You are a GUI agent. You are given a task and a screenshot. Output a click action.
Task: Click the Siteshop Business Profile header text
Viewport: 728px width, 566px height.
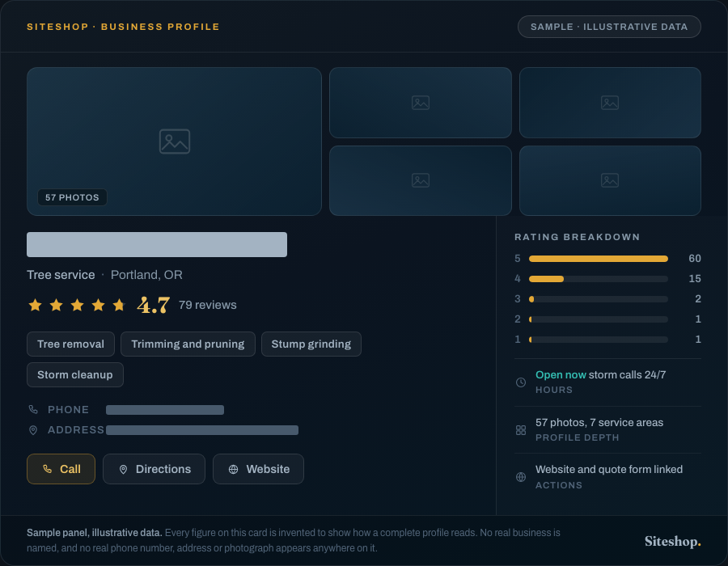pyautogui.click(x=123, y=27)
